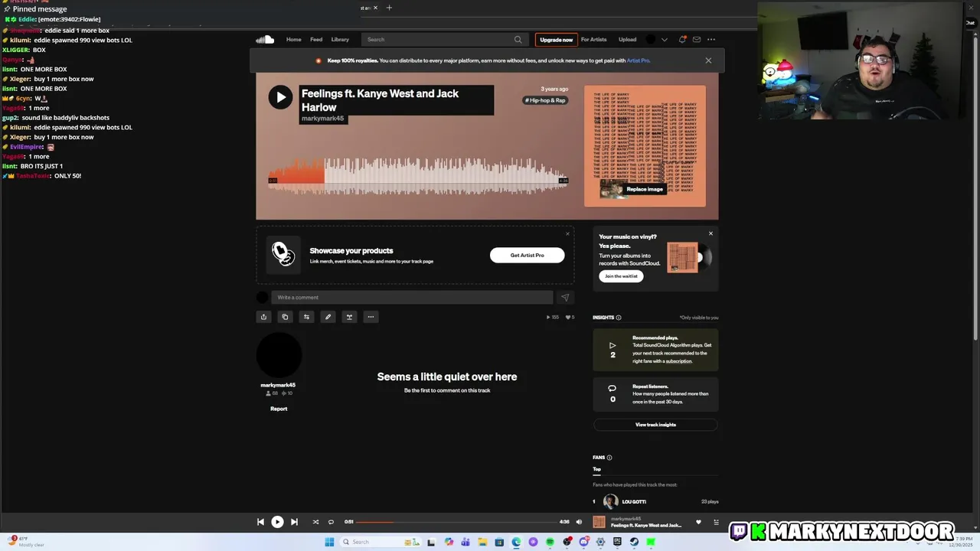Open the Home page link
Image resolution: width=980 pixels, height=551 pixels.
tap(293, 40)
